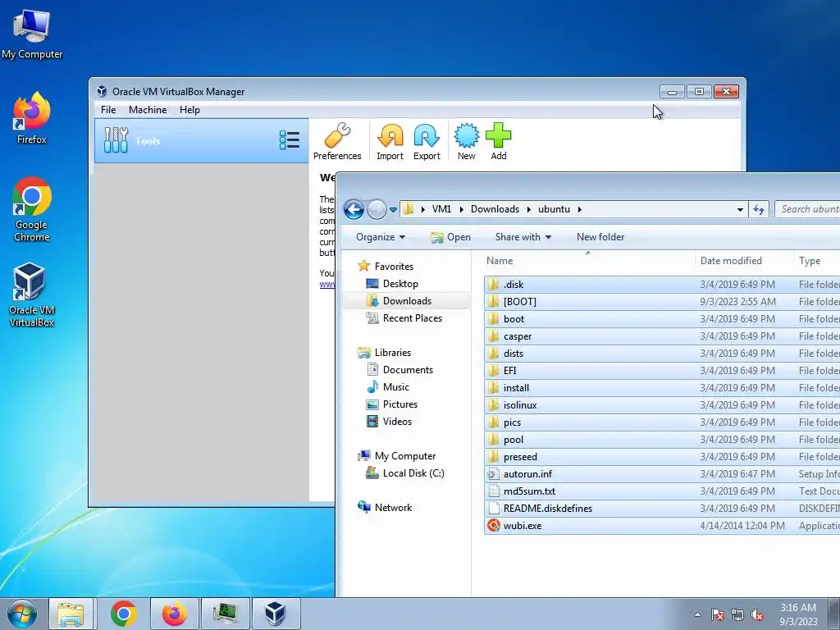840x630 pixels.
Task: Click the network tray icon
Action: click(737, 615)
